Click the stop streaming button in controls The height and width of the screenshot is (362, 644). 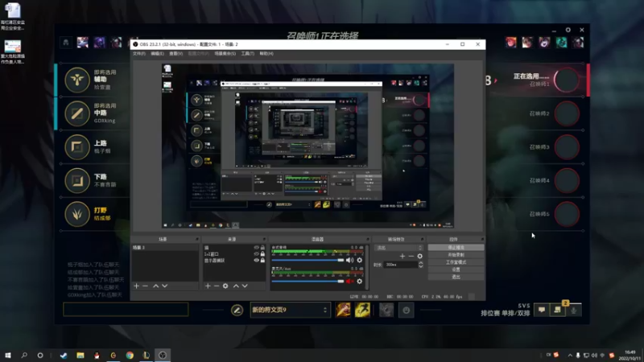456,248
